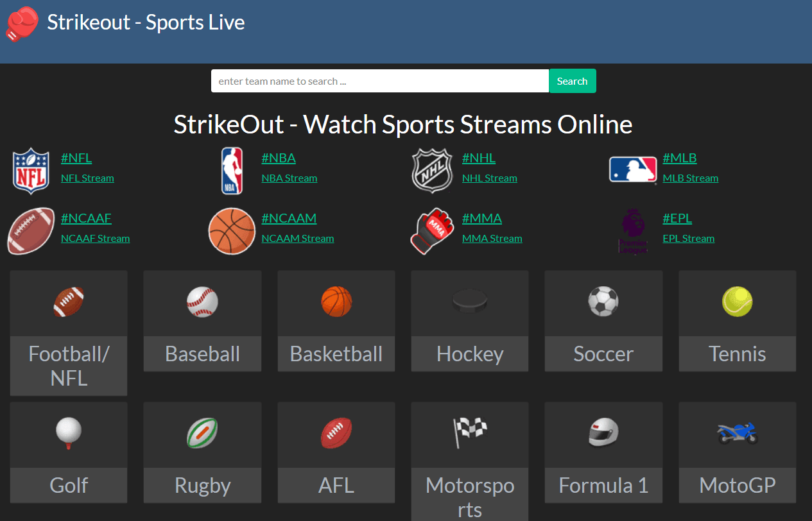Click the red AFL football icon
The height and width of the screenshot is (521, 812).
click(336, 432)
